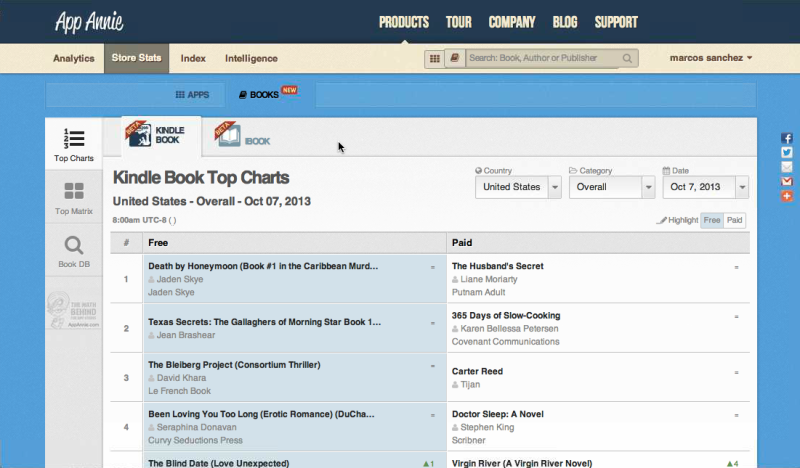Open Book DB in the sidebar
The width and height of the screenshot is (800, 468).
(74, 251)
